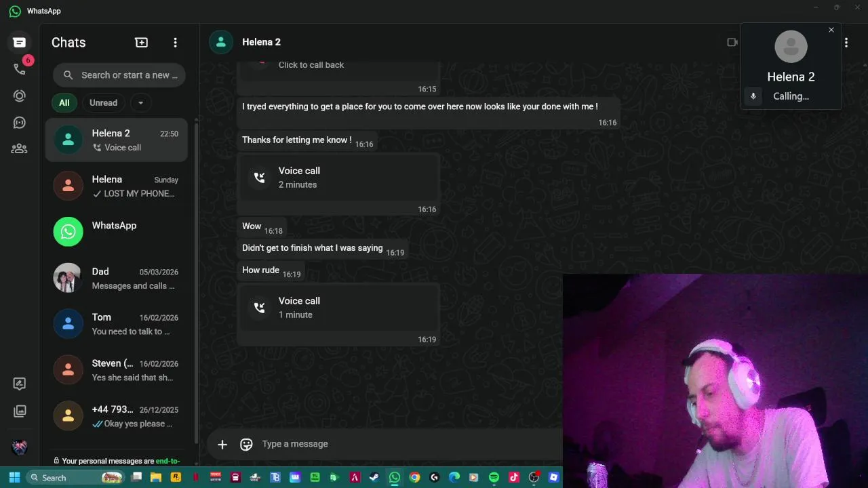Start a new chat with compose icon
The image size is (868, 488).
(142, 42)
